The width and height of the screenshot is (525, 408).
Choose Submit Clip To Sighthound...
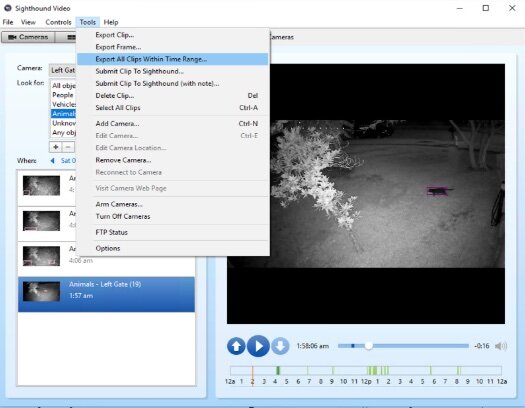173,71
